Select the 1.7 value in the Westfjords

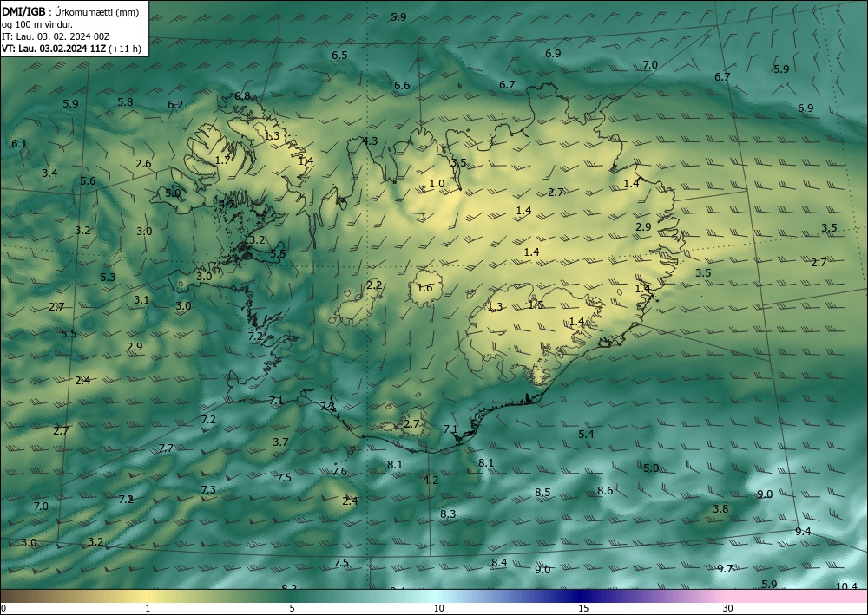pos(222,160)
